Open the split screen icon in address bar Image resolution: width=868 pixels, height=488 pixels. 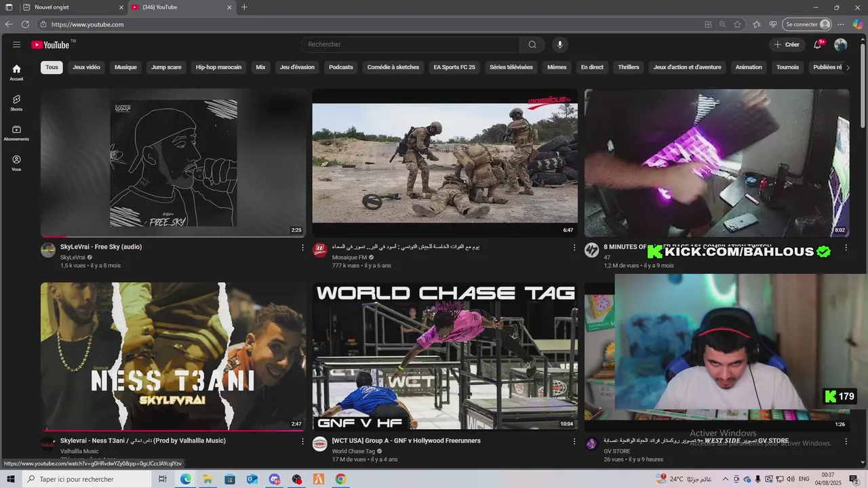(x=708, y=24)
